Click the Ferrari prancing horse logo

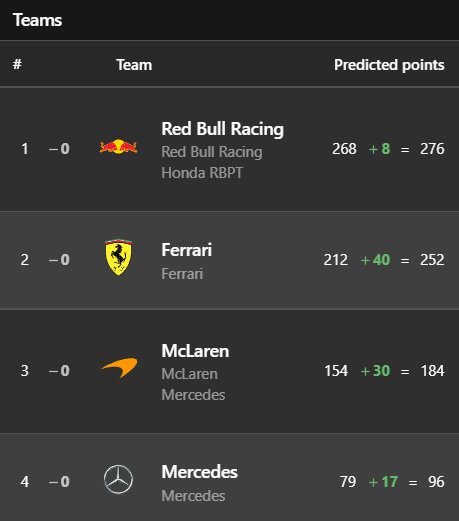pos(118,257)
